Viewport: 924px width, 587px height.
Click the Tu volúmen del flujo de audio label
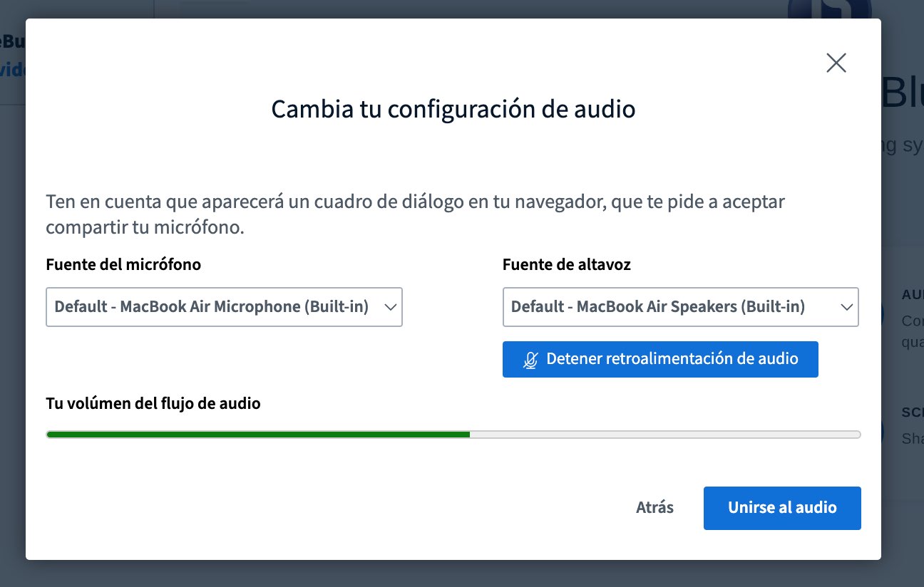pyautogui.click(x=153, y=404)
